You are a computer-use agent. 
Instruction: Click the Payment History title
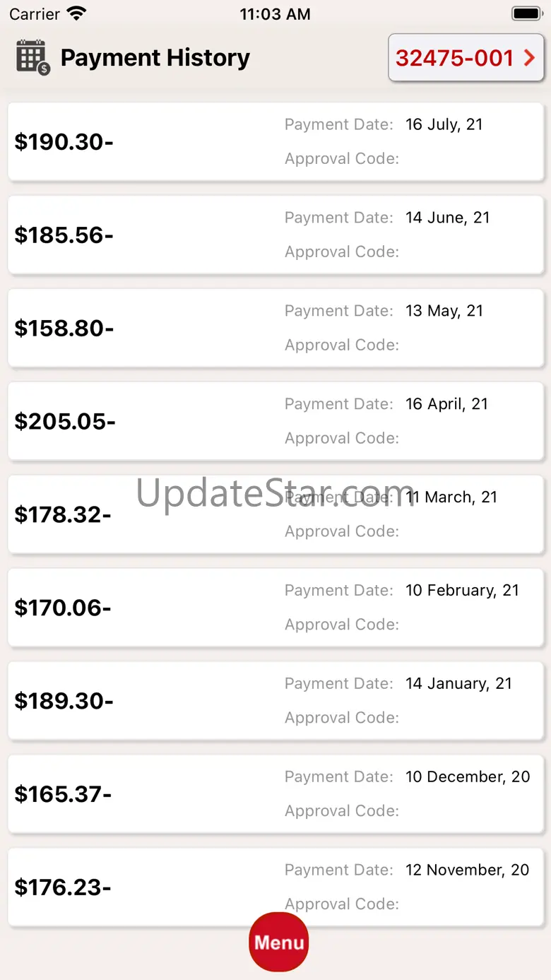(x=155, y=58)
